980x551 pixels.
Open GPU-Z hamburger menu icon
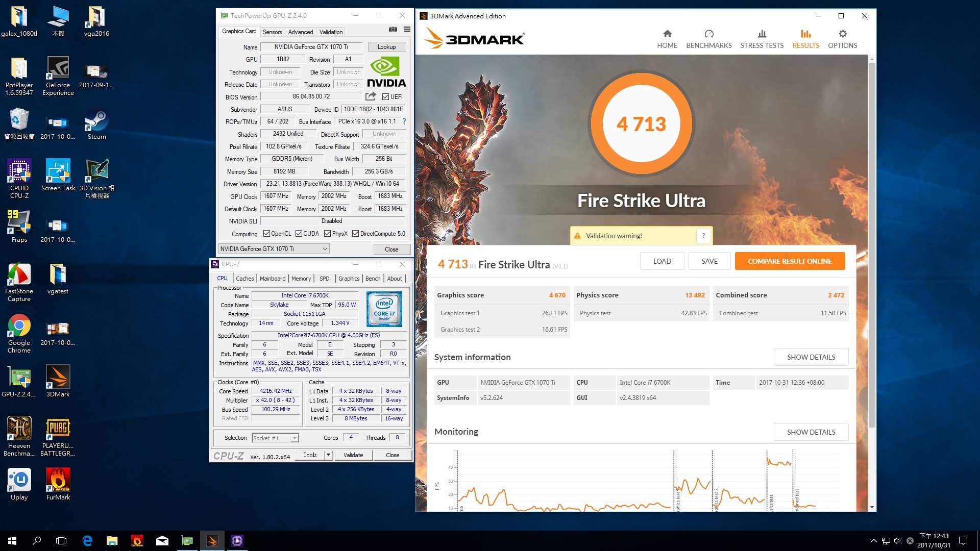click(407, 29)
